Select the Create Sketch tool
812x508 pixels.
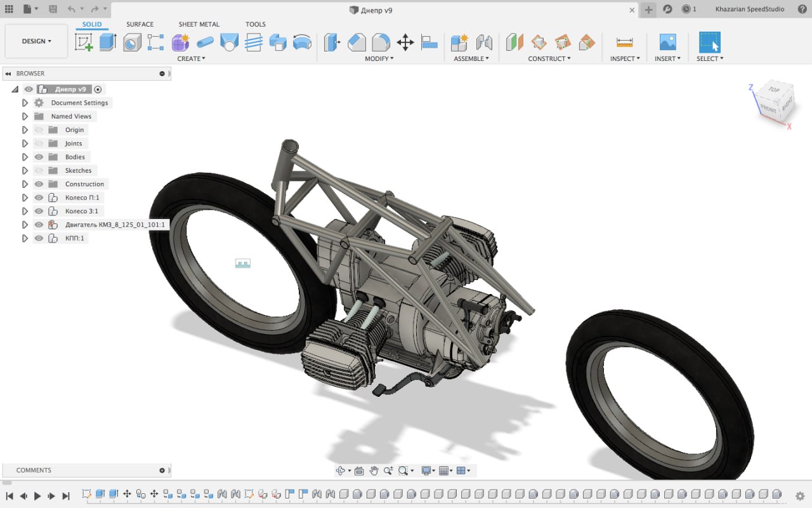point(84,43)
